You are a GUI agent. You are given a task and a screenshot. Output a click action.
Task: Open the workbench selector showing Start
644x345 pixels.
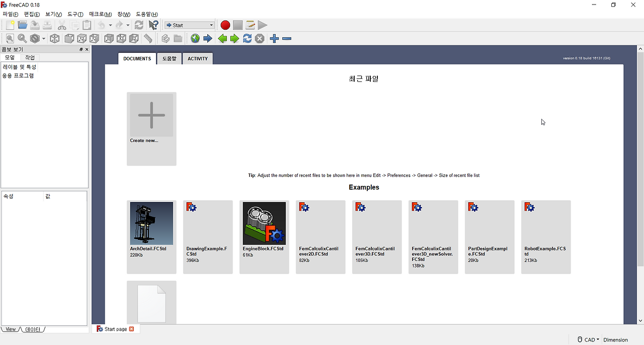pyautogui.click(x=189, y=25)
